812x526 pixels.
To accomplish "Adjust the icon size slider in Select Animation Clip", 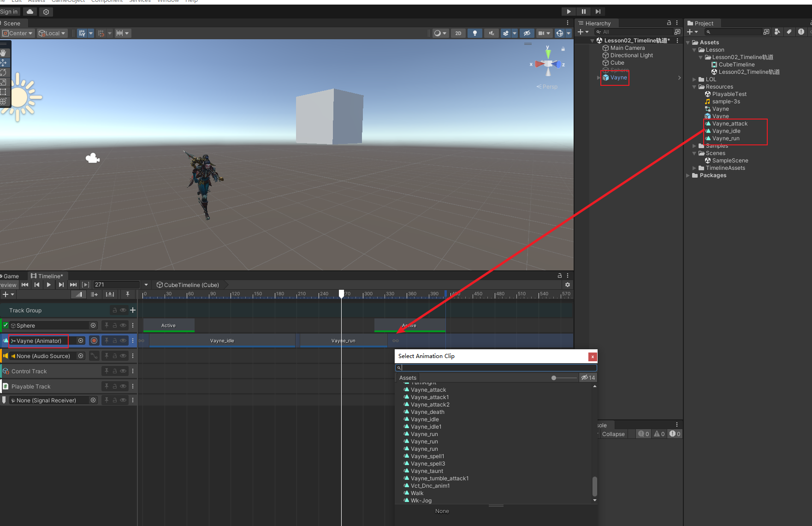I will tap(554, 378).
